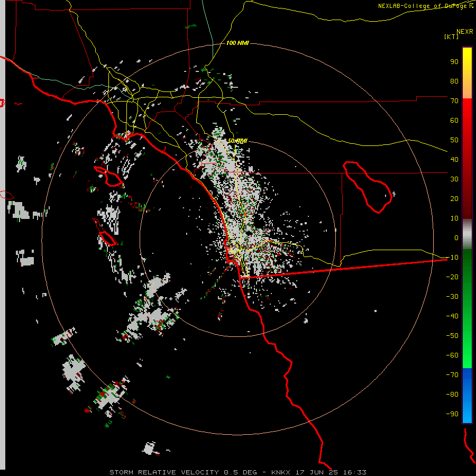
Task: Click the -80 value on the velocity scale
Action: 452,395
